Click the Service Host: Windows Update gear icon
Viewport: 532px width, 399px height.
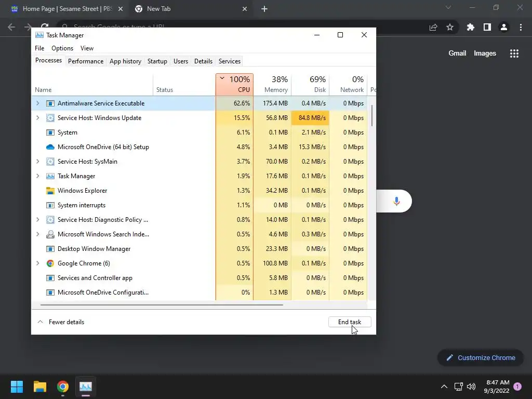pyautogui.click(x=50, y=118)
